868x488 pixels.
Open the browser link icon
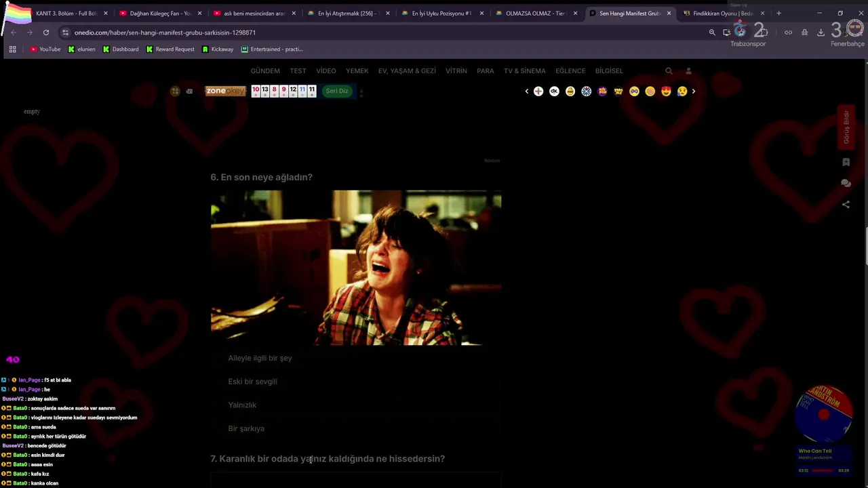point(788,33)
